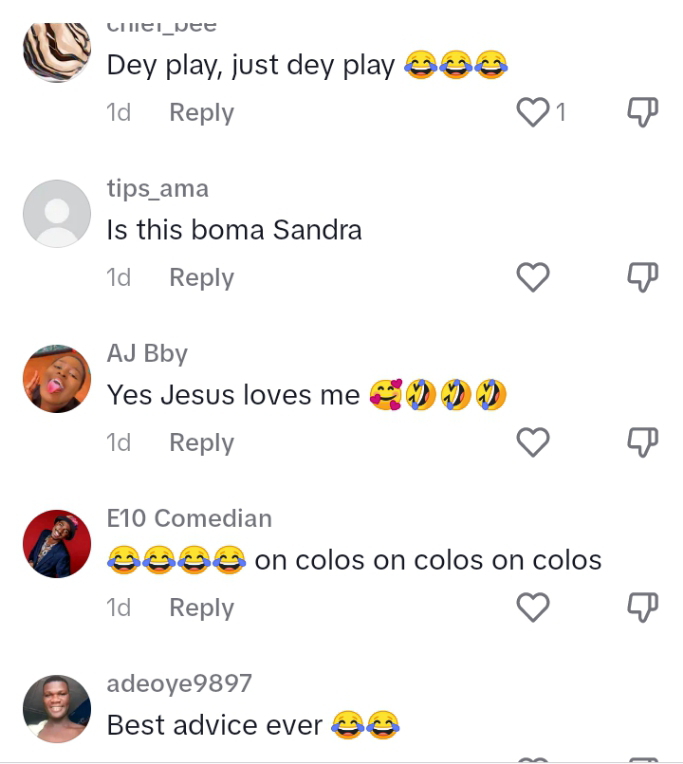The width and height of the screenshot is (683, 764).
Task: Reply to AJ Bby's comment
Action: pyautogui.click(x=202, y=443)
